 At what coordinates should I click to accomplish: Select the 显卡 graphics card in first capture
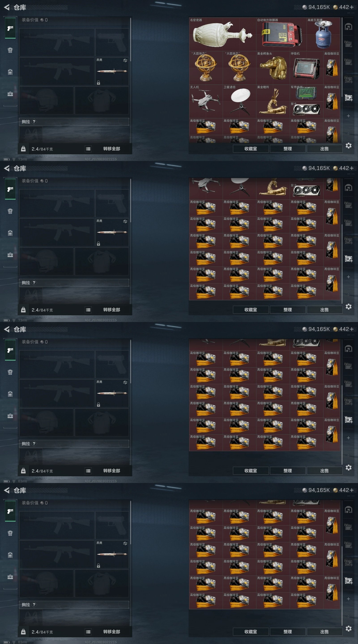click(x=307, y=110)
